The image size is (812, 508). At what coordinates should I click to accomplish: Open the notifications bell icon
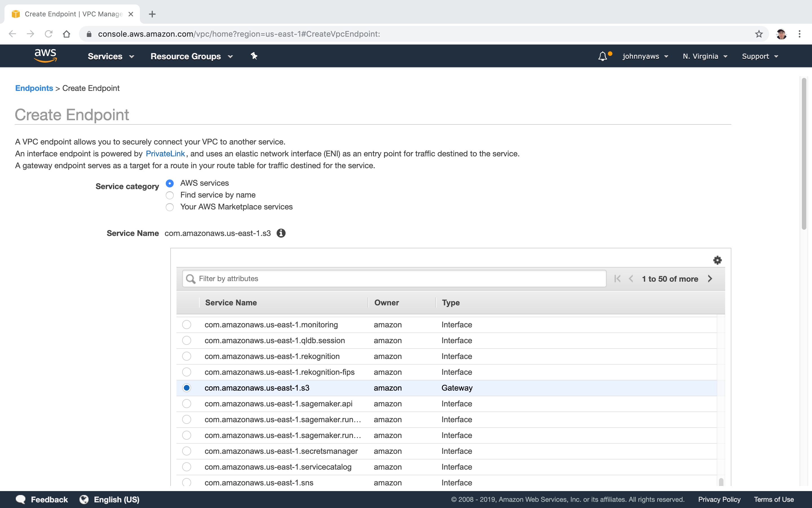tap(603, 56)
